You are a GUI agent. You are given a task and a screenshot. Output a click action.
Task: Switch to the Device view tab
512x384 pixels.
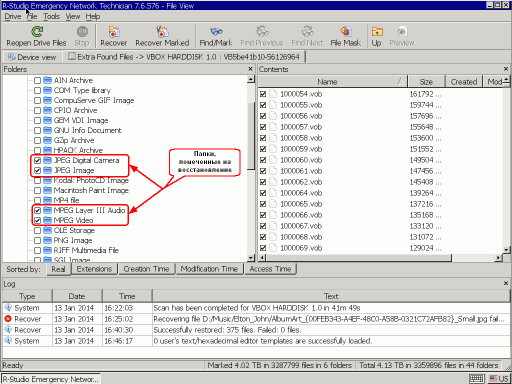(32, 57)
